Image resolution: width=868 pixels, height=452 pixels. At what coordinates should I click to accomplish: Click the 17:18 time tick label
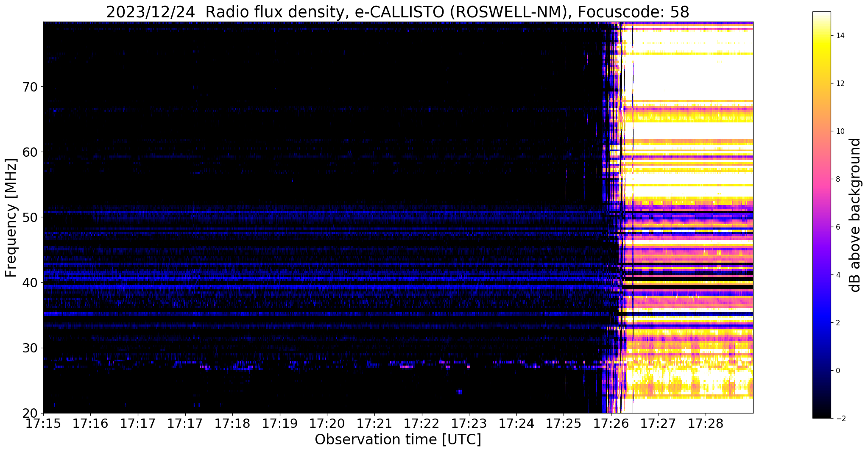(x=232, y=423)
